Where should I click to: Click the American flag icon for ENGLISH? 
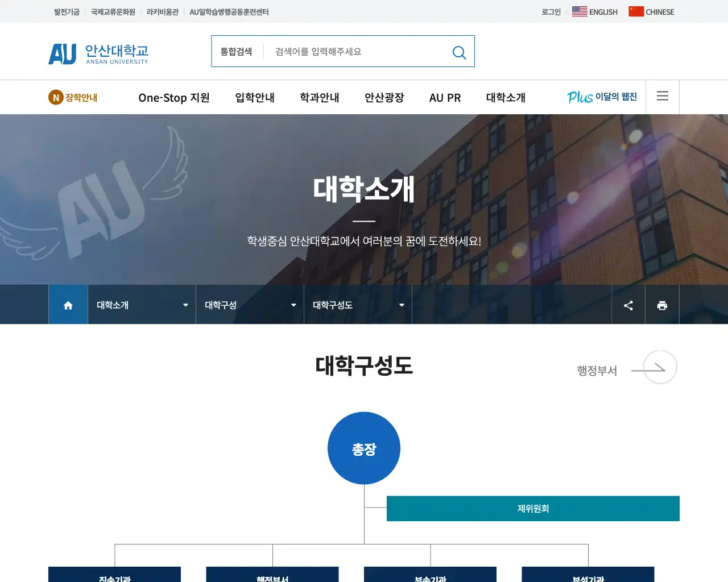point(580,10)
